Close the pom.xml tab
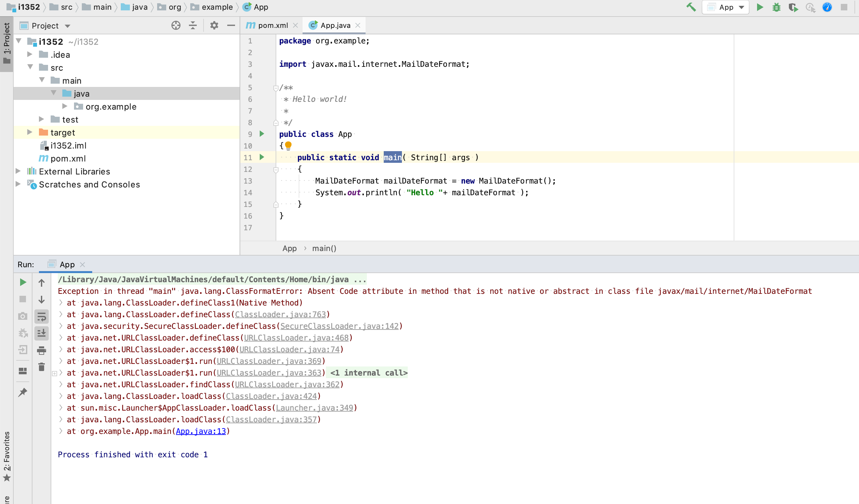Screen dimensions: 859x504 pos(295,26)
